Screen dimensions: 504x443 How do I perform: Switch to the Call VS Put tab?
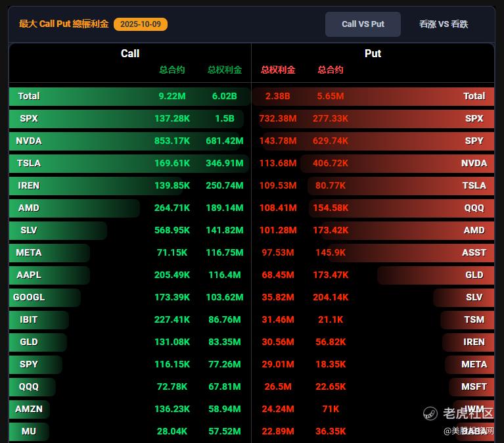pyautogui.click(x=363, y=24)
